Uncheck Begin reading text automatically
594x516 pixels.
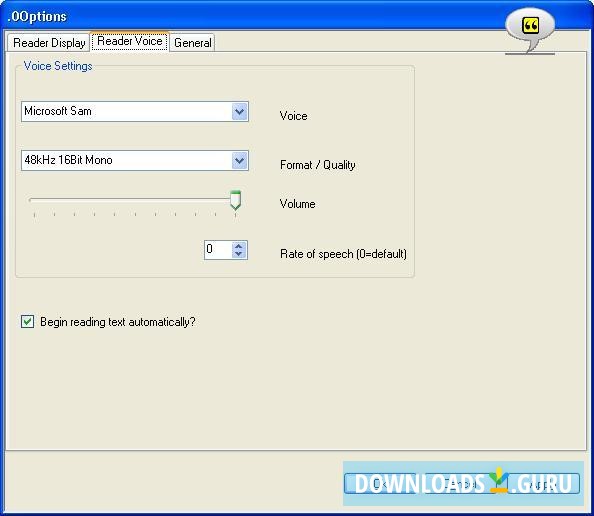tap(28, 322)
